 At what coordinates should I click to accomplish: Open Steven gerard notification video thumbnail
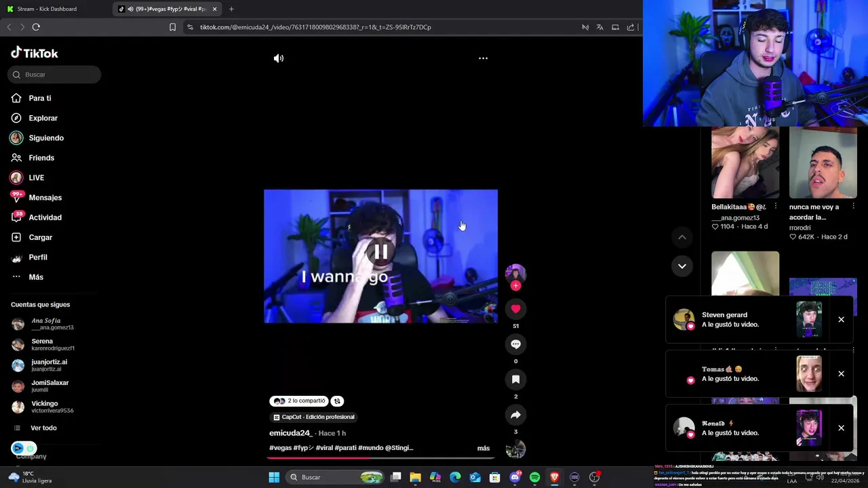pos(808,319)
